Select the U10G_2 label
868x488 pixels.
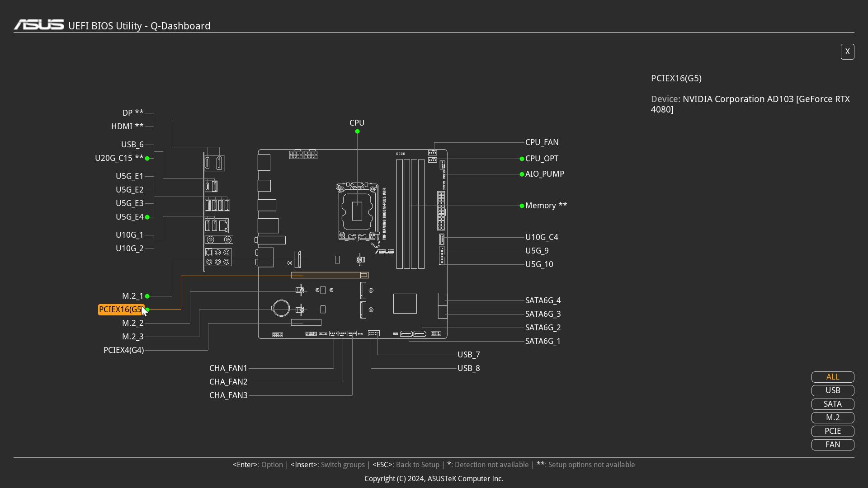[130, 249]
